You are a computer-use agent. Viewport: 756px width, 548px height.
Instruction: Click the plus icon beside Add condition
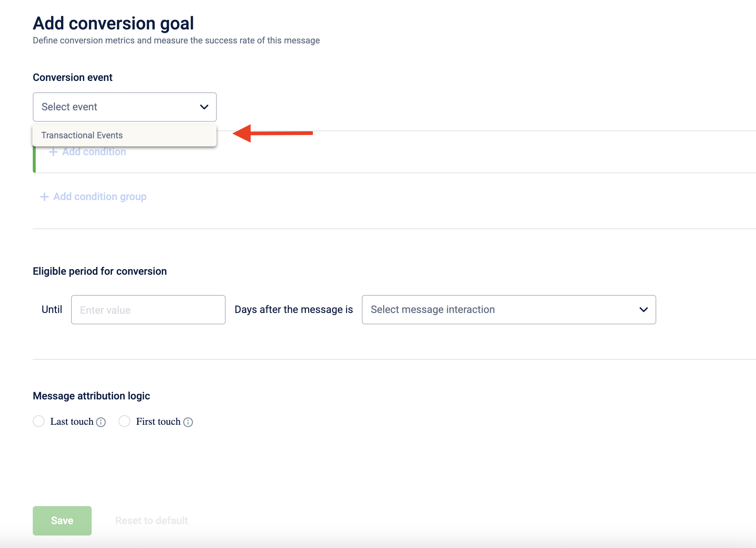point(53,152)
